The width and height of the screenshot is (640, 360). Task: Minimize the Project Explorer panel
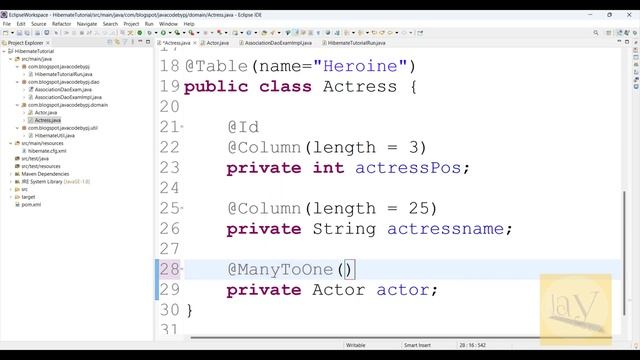click(x=140, y=42)
